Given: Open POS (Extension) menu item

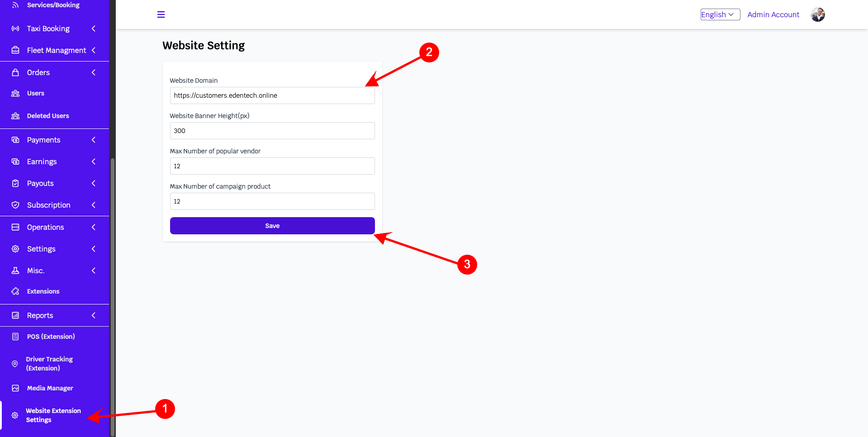Looking at the screenshot, I should click(51, 337).
